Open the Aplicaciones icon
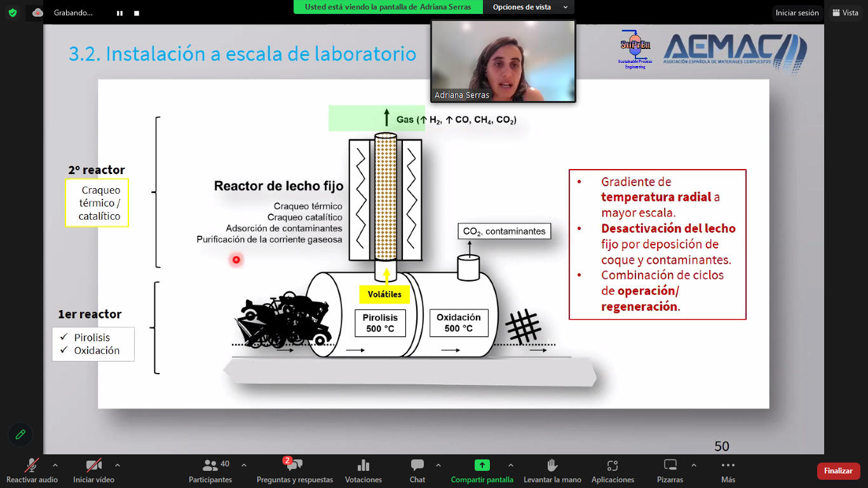 click(613, 466)
